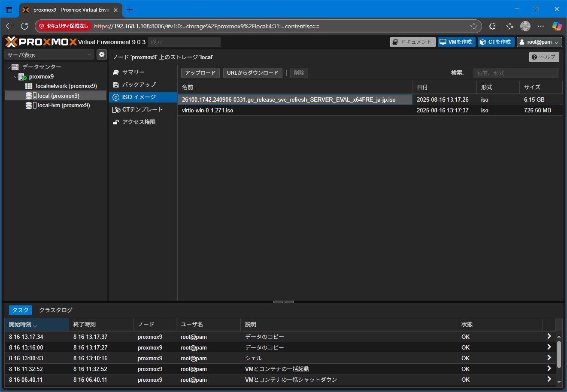Sort by Date column header
Viewport: 567px width, 392px height.
(444, 87)
